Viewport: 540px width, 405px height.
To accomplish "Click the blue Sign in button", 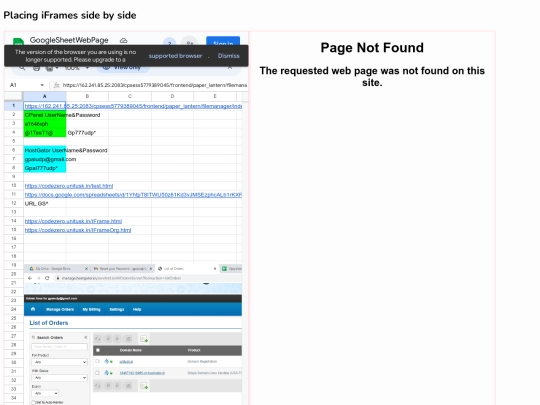I will click(223, 41).
